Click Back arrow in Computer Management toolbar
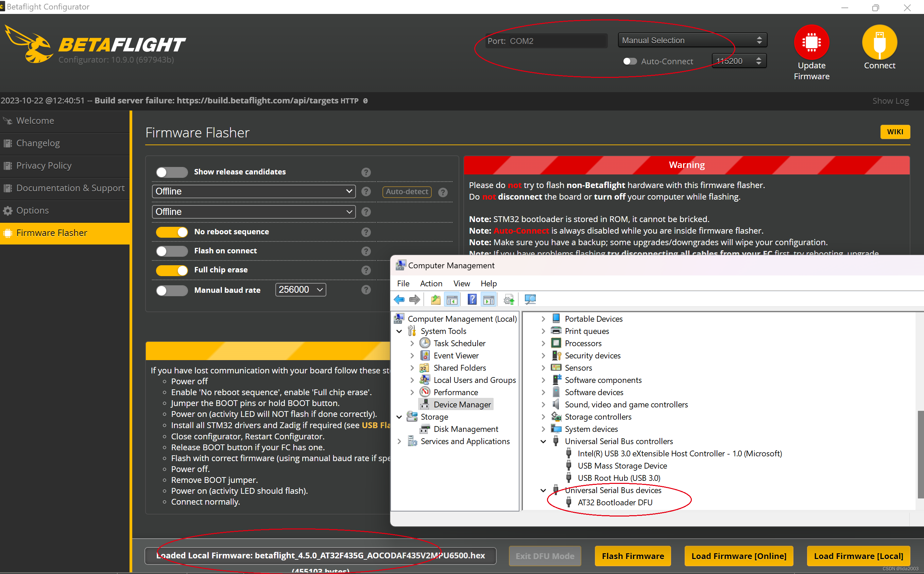Viewport: 924px width, 574px height. pyautogui.click(x=399, y=300)
